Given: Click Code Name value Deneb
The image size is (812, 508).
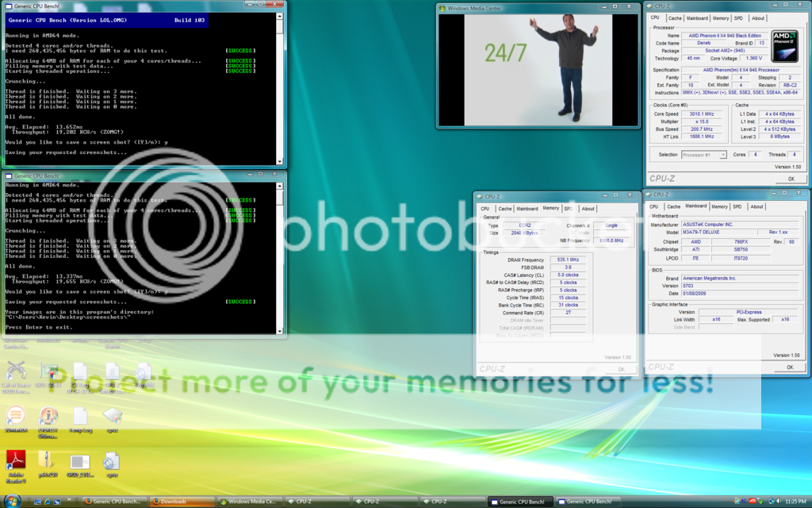Looking at the screenshot, I should tap(704, 43).
